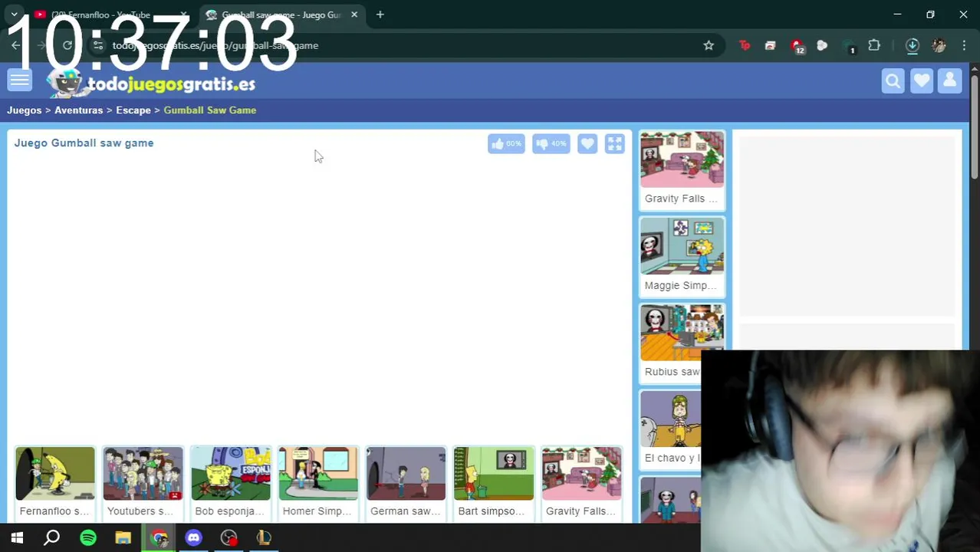Screen dimensions: 980x552
Task: Open the site search magnifier icon
Action: (893, 81)
